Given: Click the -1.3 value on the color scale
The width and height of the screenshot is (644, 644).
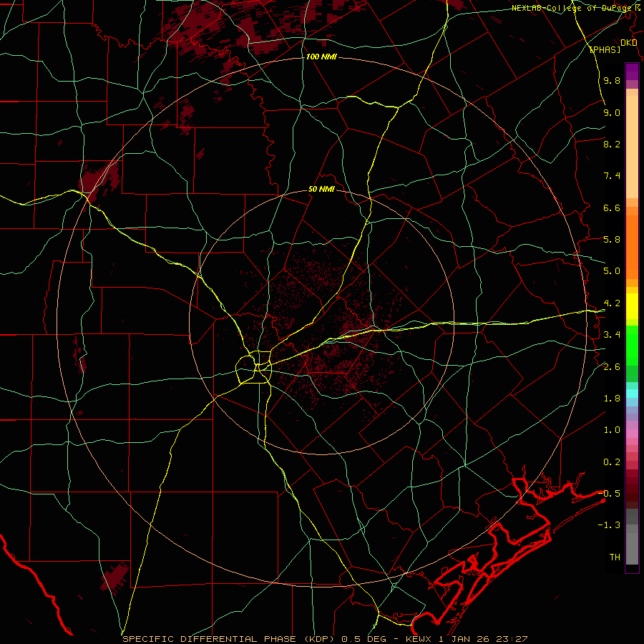Looking at the screenshot, I should coord(609,525).
